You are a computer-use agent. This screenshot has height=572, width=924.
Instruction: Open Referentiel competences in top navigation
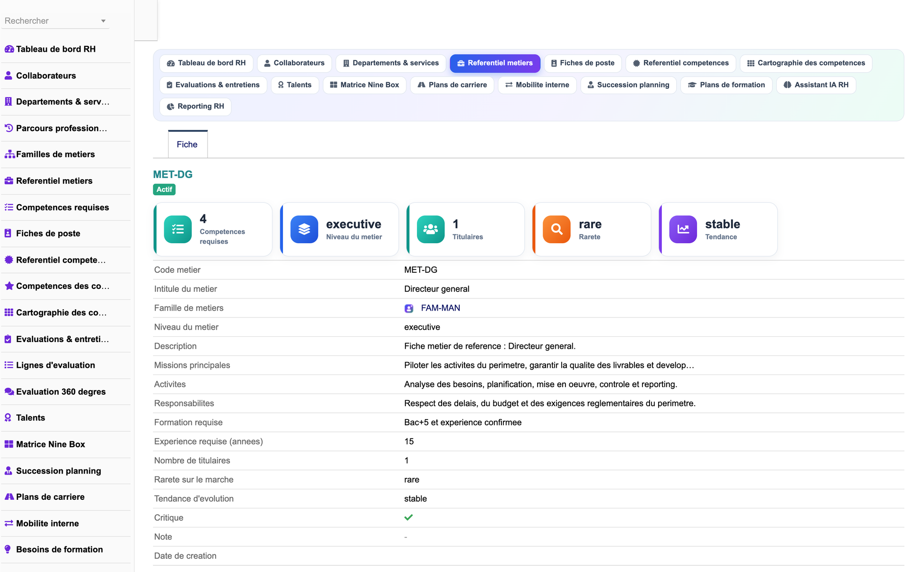tap(680, 63)
